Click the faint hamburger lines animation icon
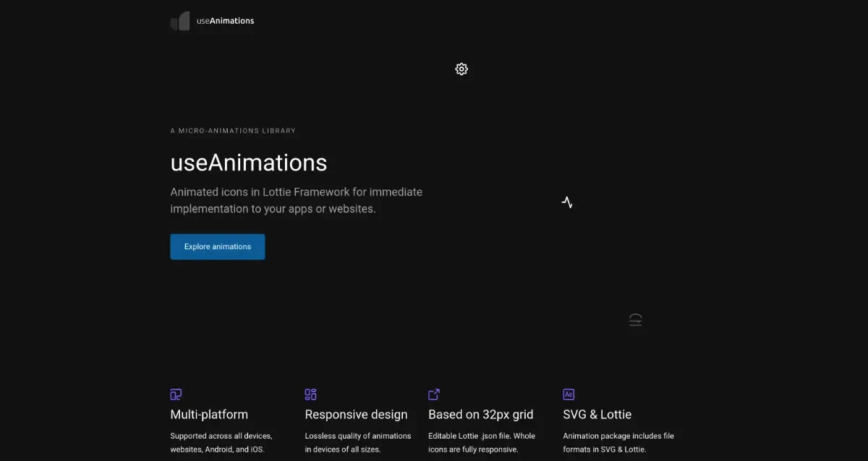The width and height of the screenshot is (868, 461). click(635, 319)
